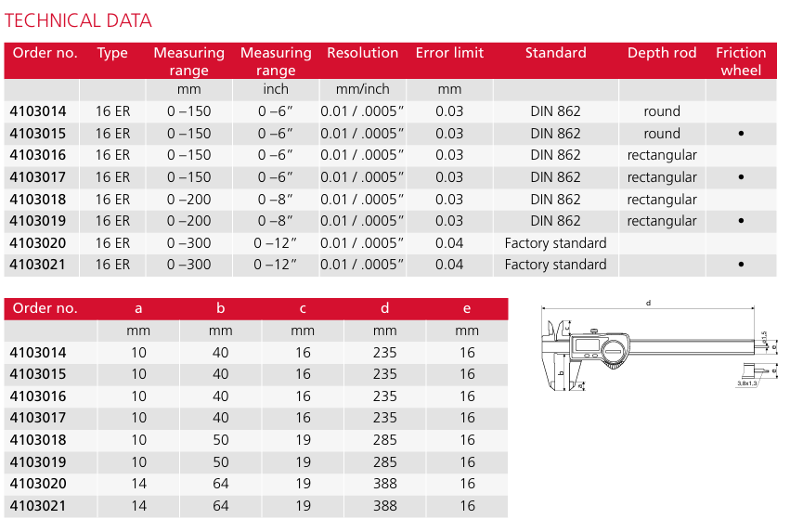Click the friction wheel dot for 4103015
790x532 pixels.
coord(741,134)
